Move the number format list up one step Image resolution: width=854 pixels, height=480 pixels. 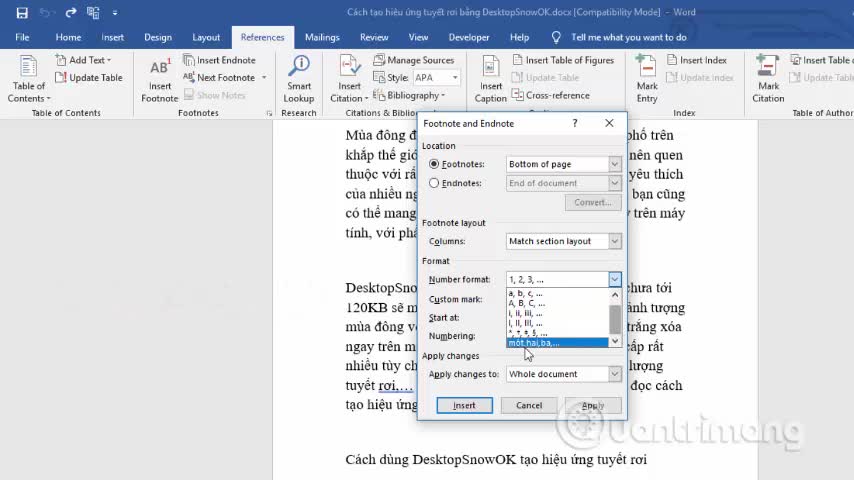tap(615, 295)
